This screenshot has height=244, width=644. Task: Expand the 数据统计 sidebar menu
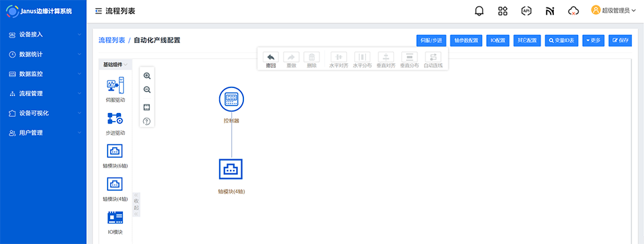click(x=43, y=54)
